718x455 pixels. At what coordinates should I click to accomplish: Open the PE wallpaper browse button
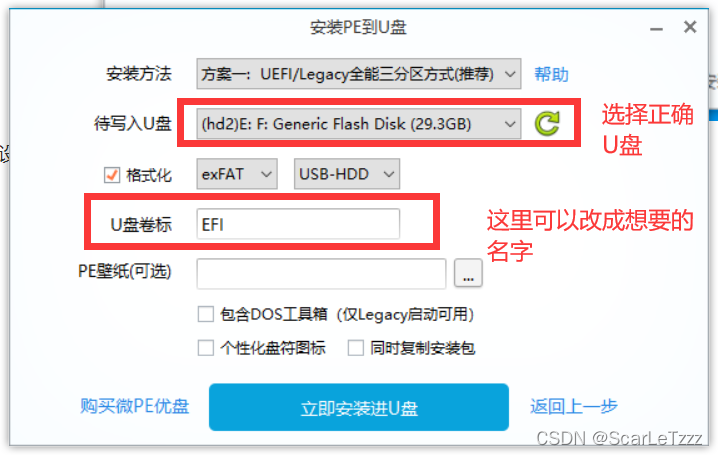coord(468,273)
